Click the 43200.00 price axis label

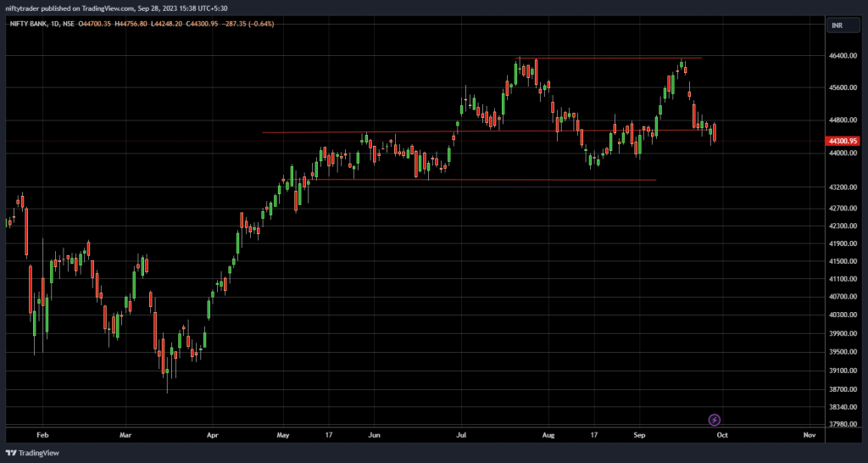point(843,187)
